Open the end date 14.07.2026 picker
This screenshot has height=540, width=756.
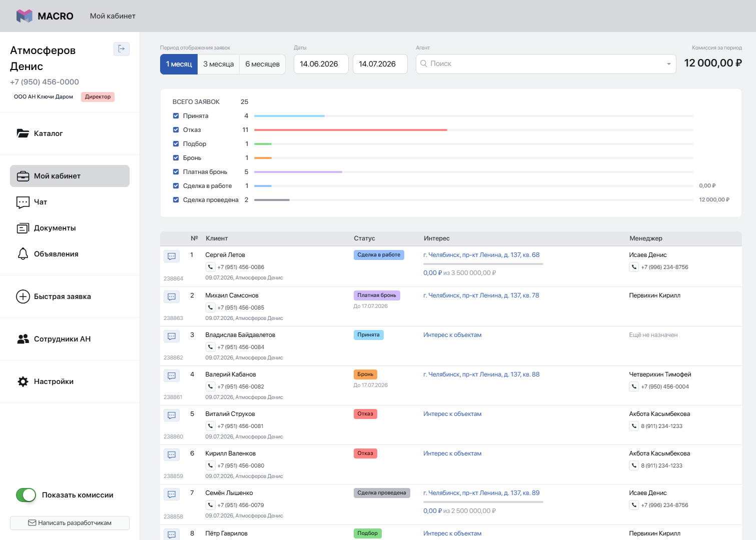pos(380,64)
